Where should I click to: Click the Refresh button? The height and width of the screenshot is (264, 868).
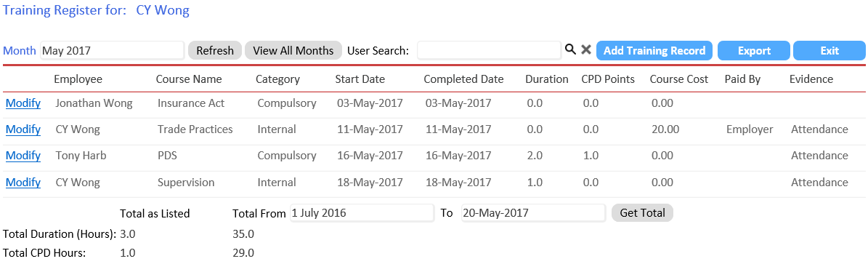tap(215, 50)
